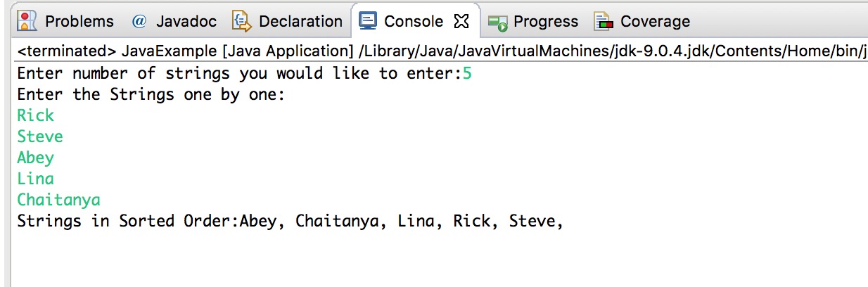Screen dimensions: 868x287
Task: Show the Declaration tab
Action: [288, 21]
